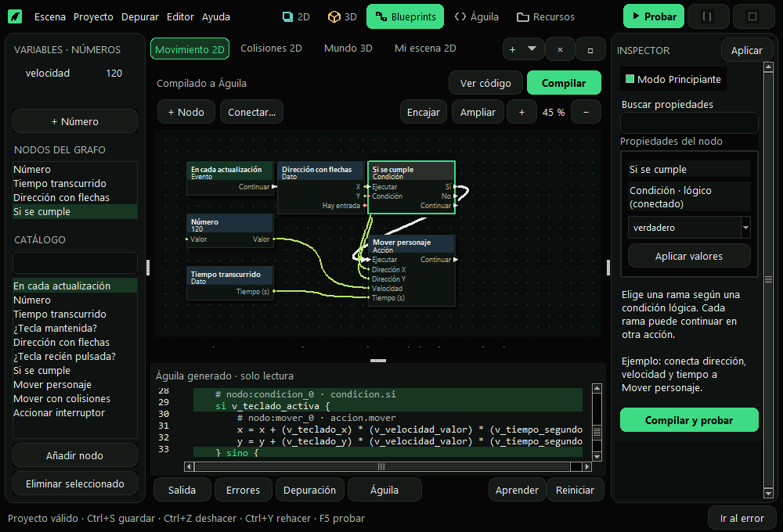The height and width of the screenshot is (532, 783).
Task: Open the Errores bottom tab
Action: tap(244, 490)
